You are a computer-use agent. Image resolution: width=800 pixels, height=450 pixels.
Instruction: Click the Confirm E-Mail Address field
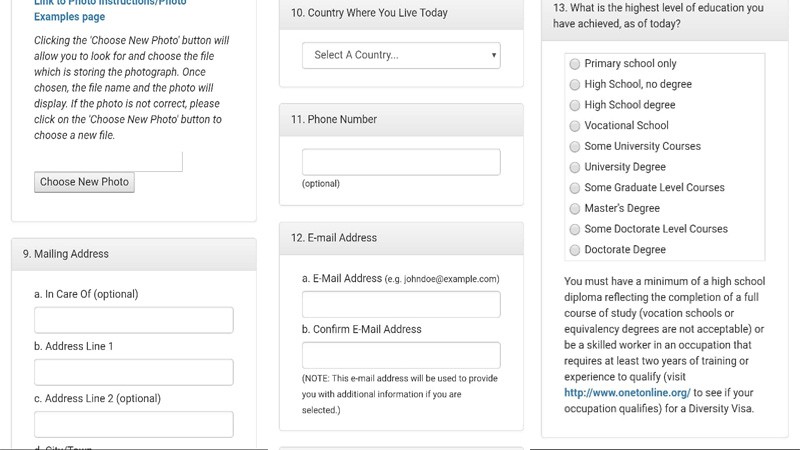click(x=401, y=355)
